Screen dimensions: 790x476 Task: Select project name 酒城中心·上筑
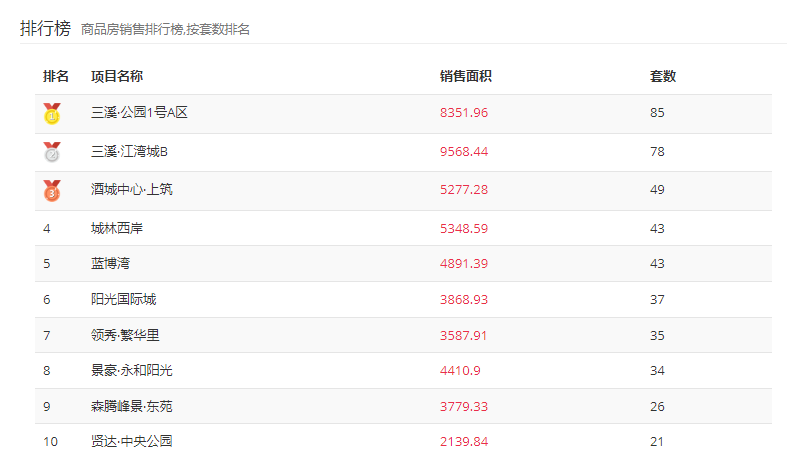131,189
